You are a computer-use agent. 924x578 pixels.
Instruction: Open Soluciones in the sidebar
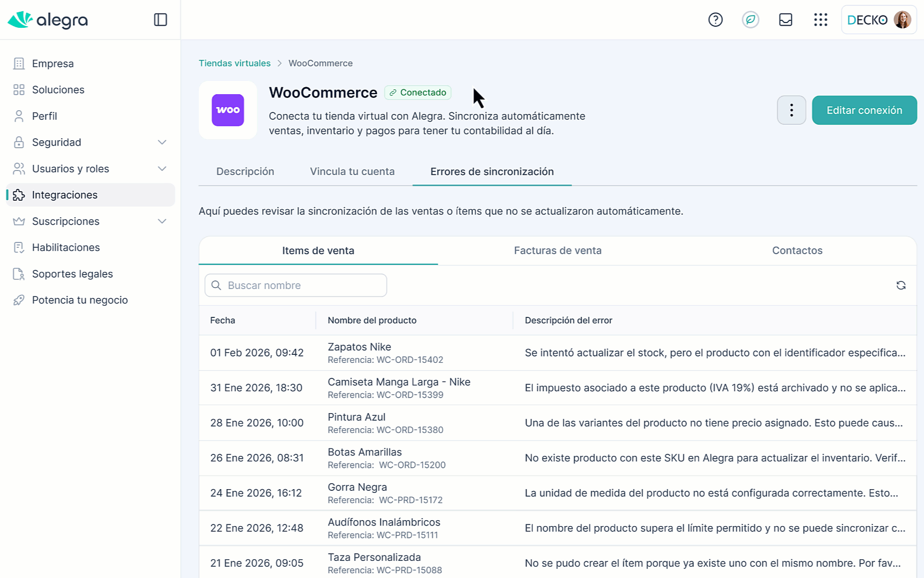point(90,90)
